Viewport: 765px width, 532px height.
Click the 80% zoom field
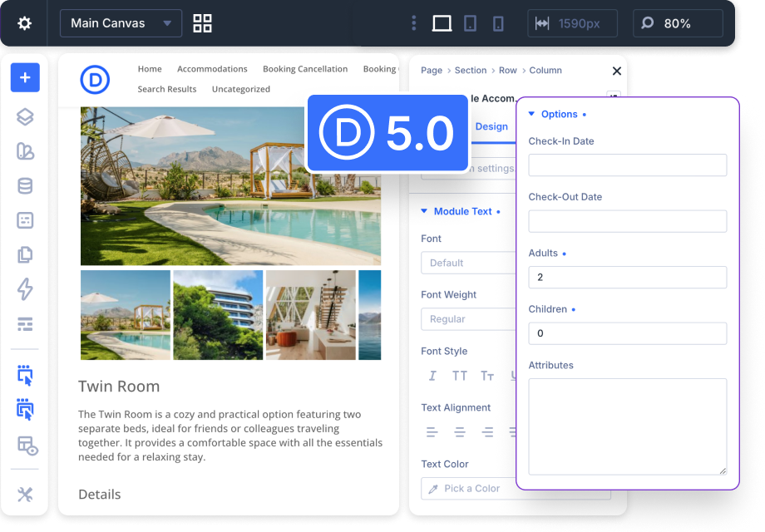(678, 23)
